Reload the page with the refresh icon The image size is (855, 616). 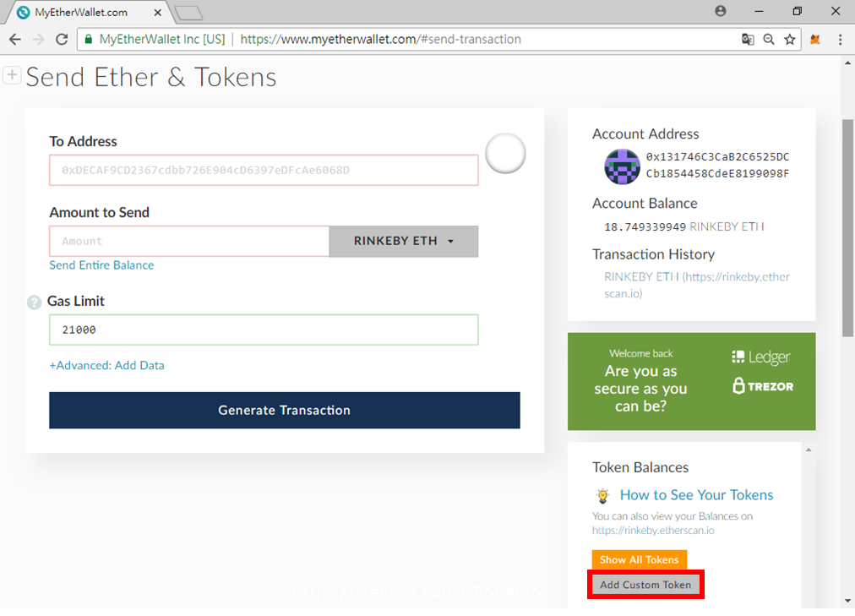(x=62, y=39)
